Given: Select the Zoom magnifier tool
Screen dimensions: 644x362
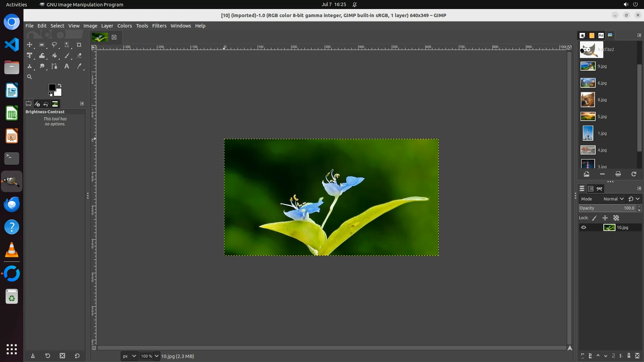Looking at the screenshot, I should (x=30, y=77).
